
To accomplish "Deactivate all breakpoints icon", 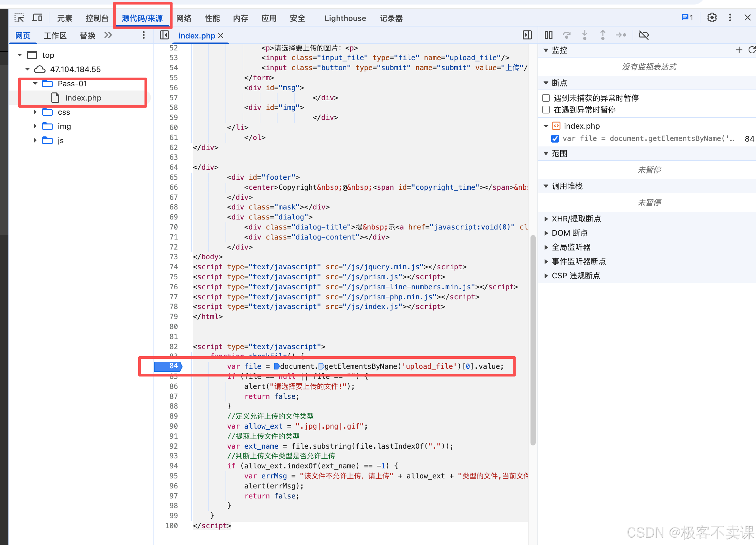I will click(644, 35).
